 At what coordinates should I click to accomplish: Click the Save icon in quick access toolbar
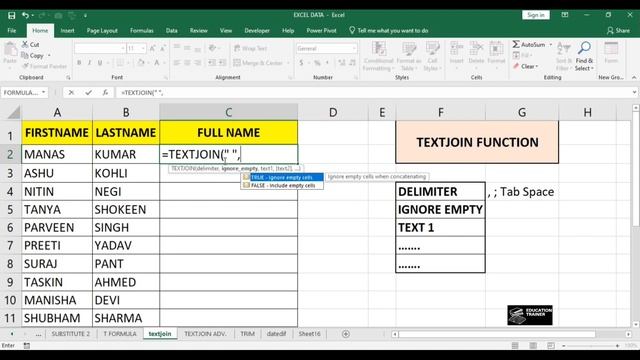[11, 16]
